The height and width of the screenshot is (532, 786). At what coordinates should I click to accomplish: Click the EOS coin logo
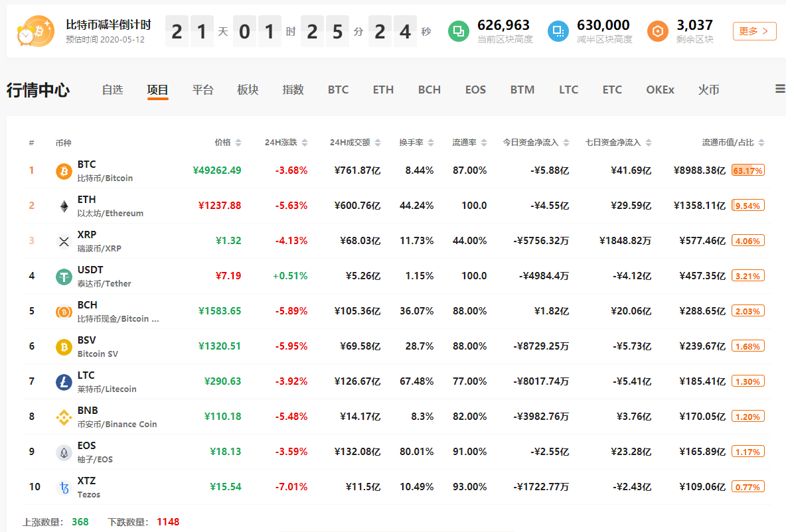coord(64,452)
